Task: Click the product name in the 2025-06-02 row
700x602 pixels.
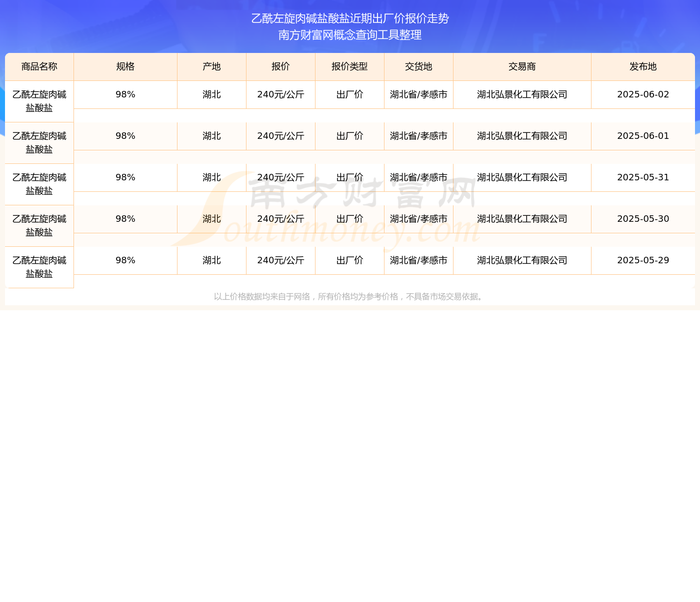Action: [39, 101]
